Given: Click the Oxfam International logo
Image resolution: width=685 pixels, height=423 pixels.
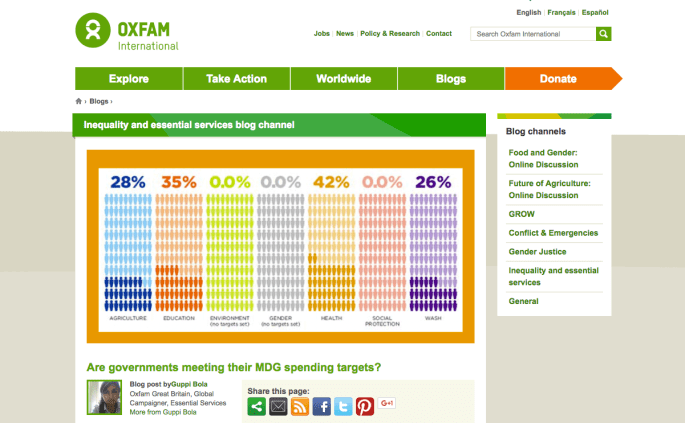Looking at the screenshot, I should pos(126,32).
